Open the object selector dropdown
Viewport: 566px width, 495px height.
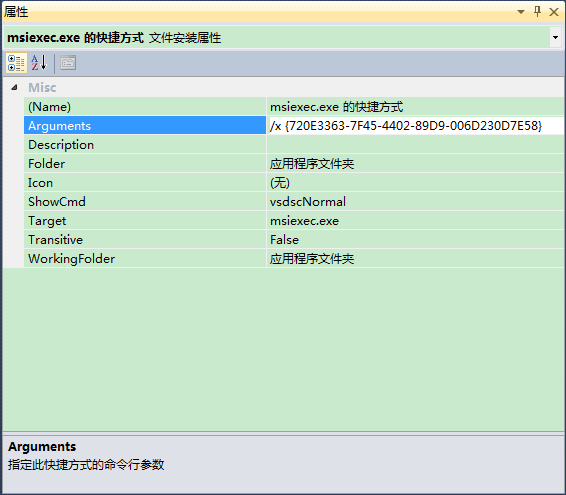click(x=555, y=38)
